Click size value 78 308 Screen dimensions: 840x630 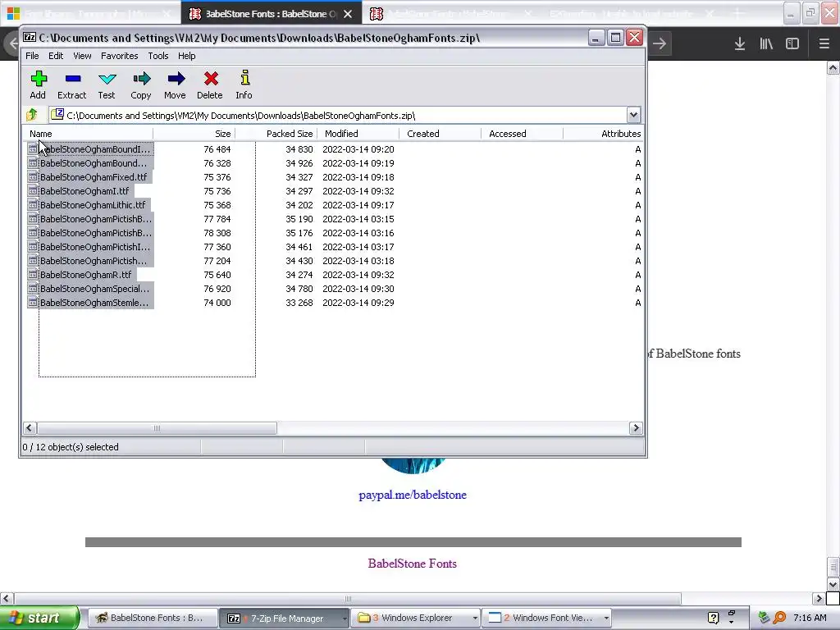pos(217,232)
